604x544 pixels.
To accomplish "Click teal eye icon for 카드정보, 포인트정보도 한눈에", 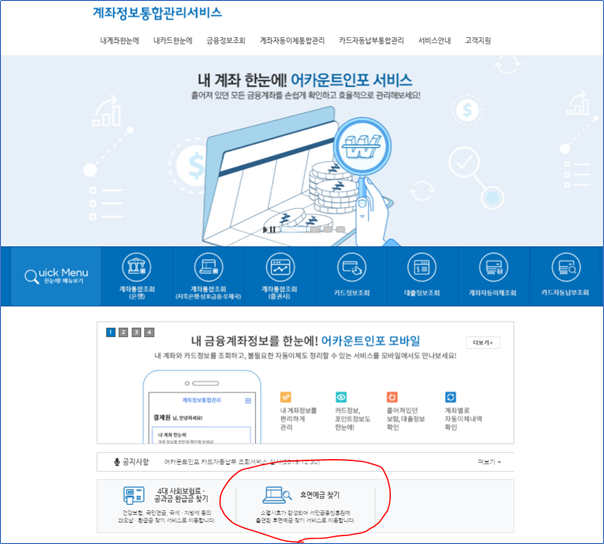I will [x=341, y=397].
